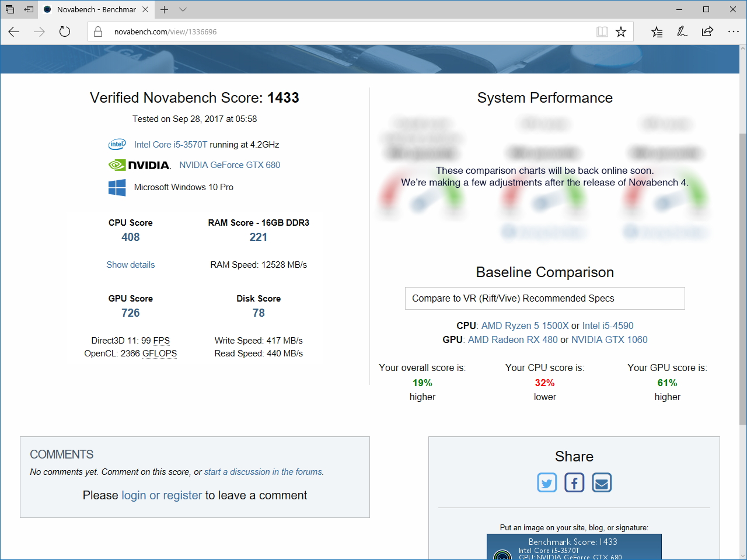This screenshot has height=560, width=747.
Task: Click the set these tabs aside icon
Action: [29, 9]
